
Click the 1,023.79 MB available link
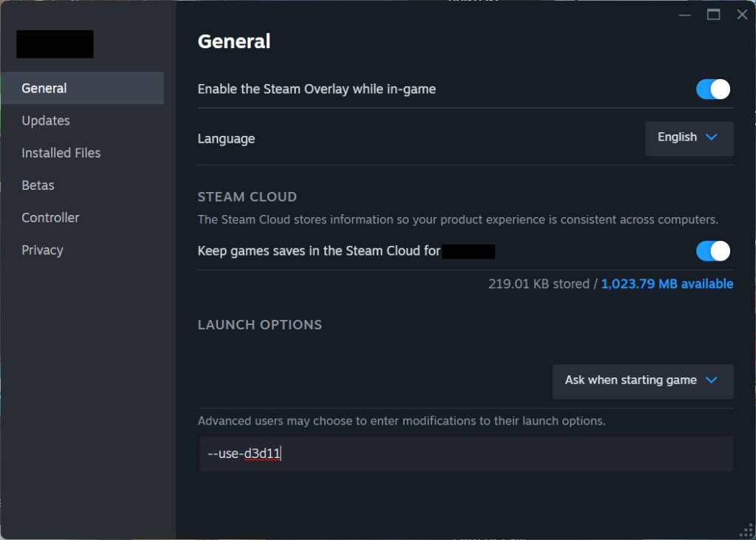667,284
